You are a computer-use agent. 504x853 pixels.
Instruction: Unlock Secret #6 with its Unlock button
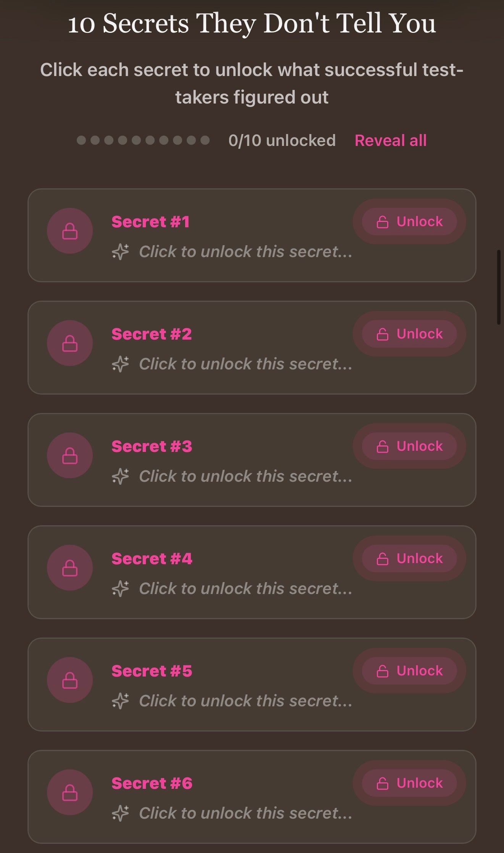pyautogui.click(x=409, y=783)
